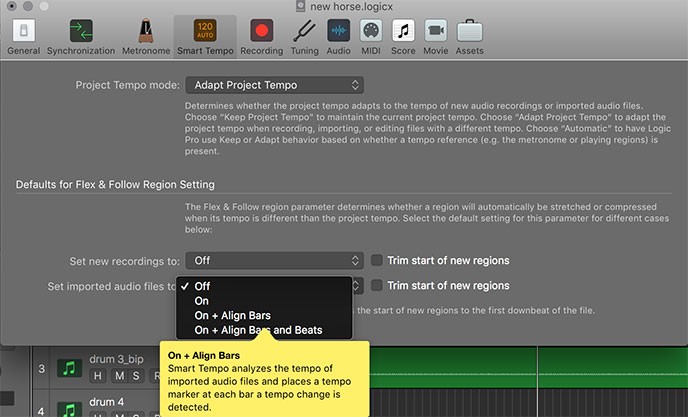Enable Trim start for new recordings

click(x=376, y=260)
